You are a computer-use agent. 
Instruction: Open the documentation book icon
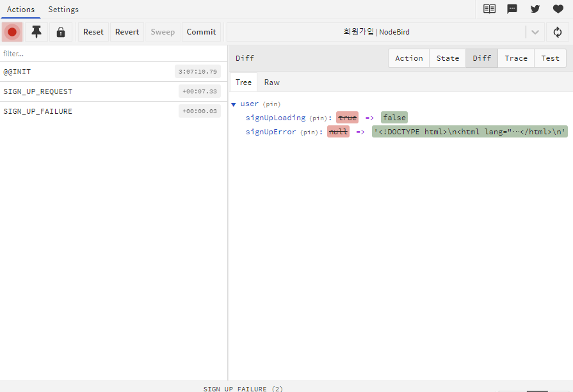coord(489,9)
